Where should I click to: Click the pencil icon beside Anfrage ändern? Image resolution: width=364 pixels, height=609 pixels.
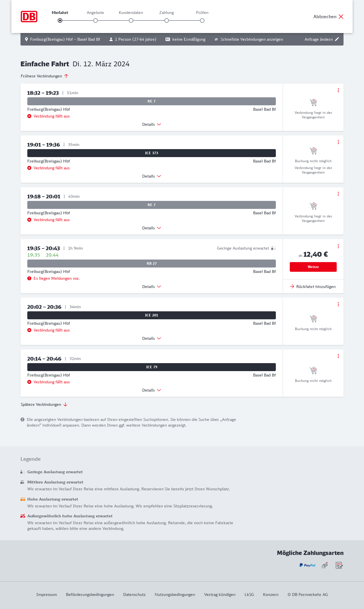pyautogui.click(x=337, y=39)
